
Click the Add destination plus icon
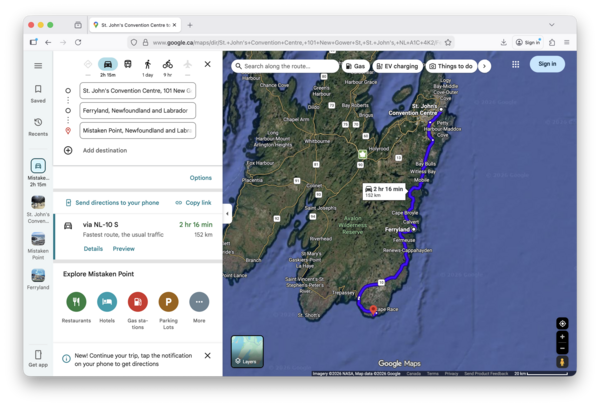68,150
